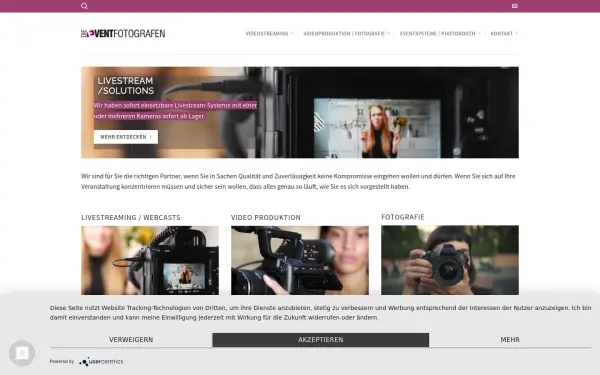Open Videoproduktion / Fotografie menu
Image resolution: width=600 pixels, height=375 pixels.
[x=344, y=34]
